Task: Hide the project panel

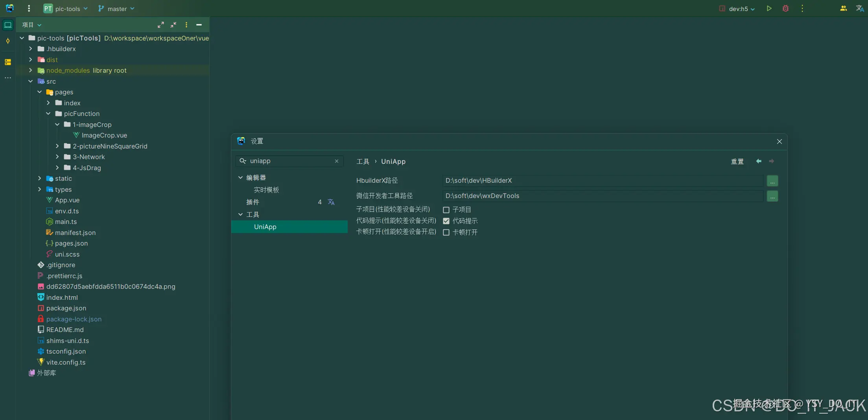Action: [x=199, y=25]
